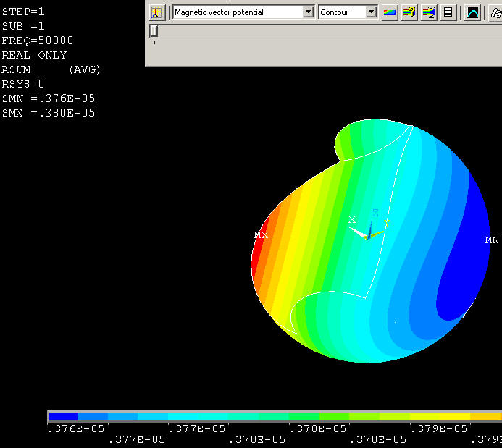Click the yellow legend swatch

point(455,417)
